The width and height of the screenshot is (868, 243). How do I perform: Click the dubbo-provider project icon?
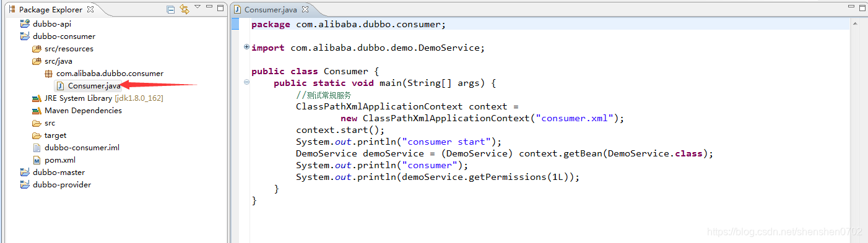25,184
